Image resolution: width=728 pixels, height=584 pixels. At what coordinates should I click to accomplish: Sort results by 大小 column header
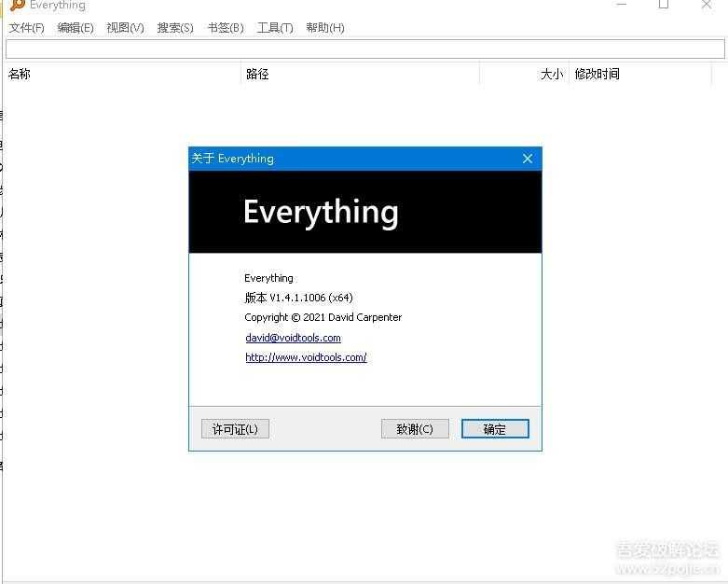(551, 74)
